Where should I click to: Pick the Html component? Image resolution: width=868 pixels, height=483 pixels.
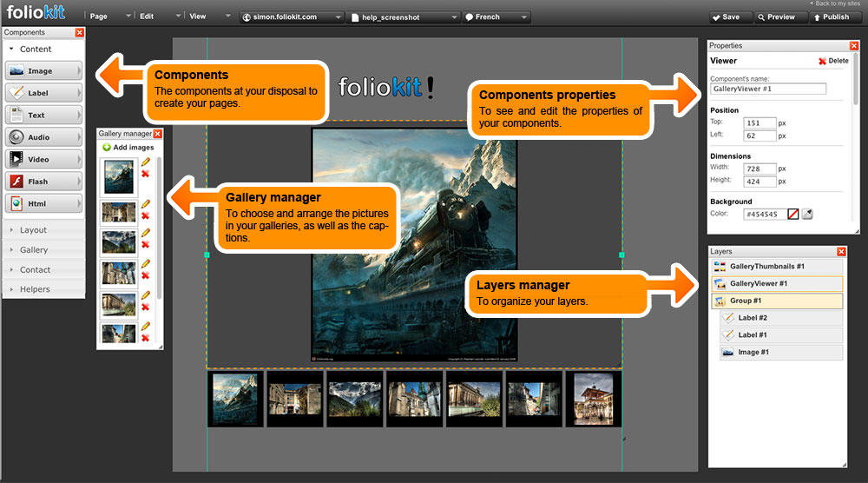coord(43,203)
